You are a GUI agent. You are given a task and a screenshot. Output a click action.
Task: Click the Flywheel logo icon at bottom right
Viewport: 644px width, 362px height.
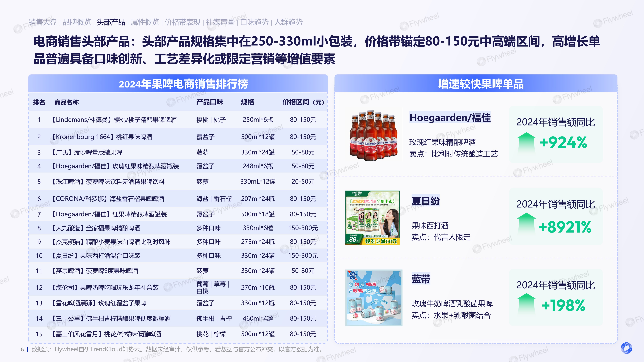[x=626, y=348]
